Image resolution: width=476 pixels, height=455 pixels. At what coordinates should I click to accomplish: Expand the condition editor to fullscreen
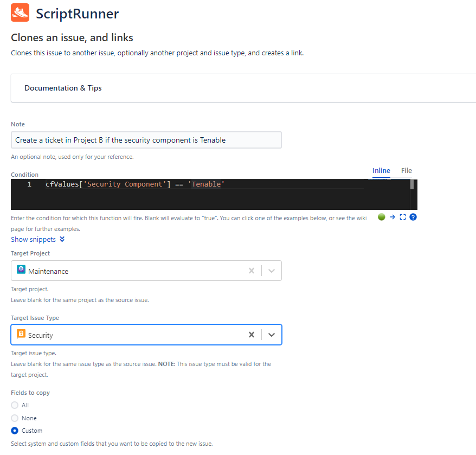(402, 216)
